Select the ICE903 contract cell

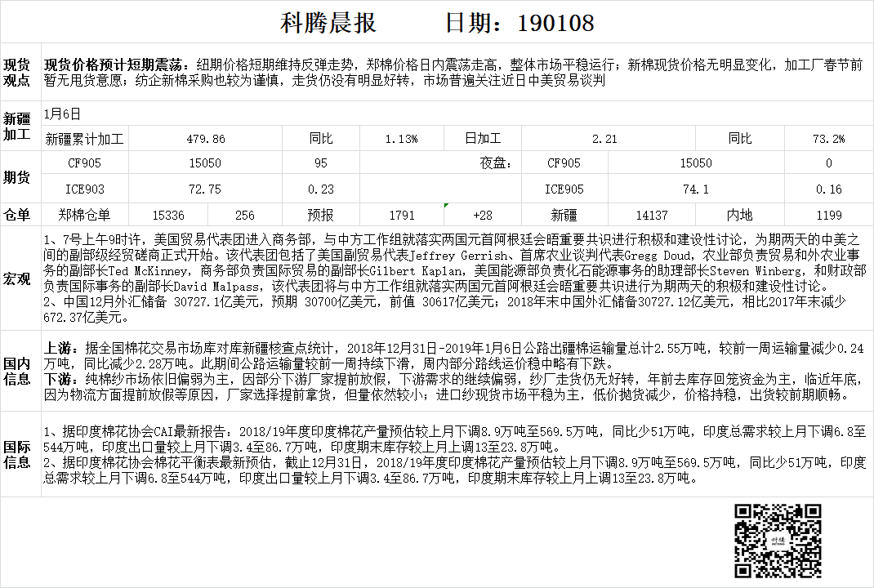[x=85, y=189]
